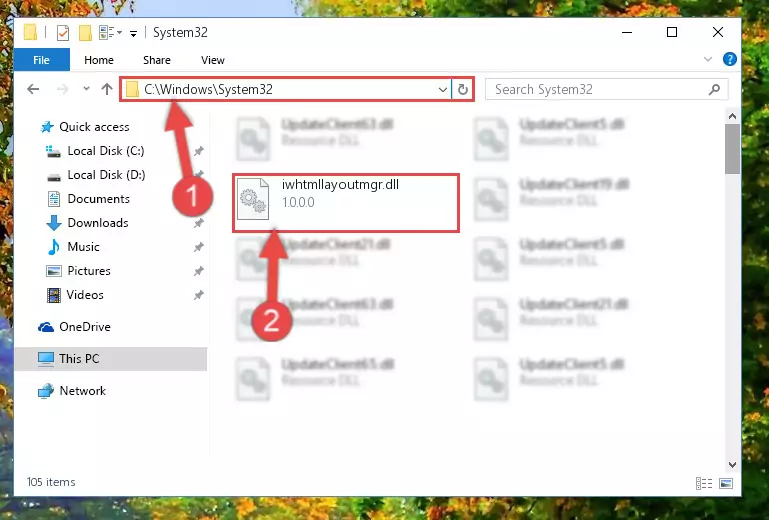Expand the ribbon with the chevron

pos(708,59)
